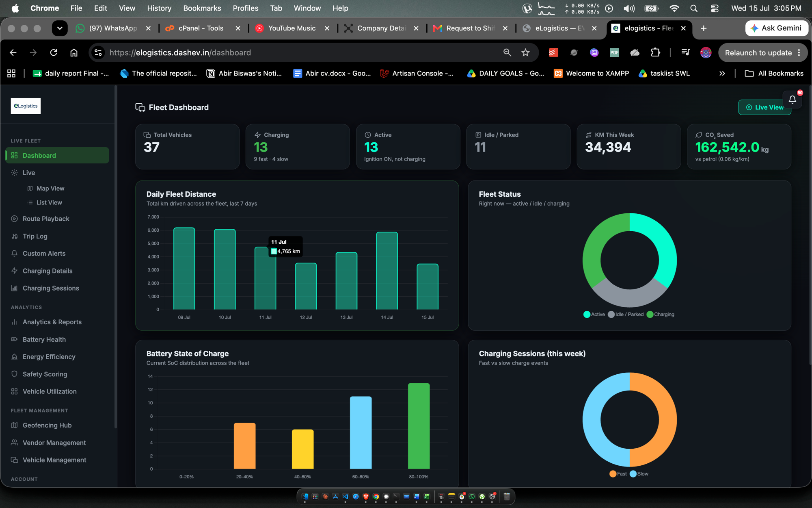This screenshot has width=812, height=508.
Task: Expand hidden bookmarks chevron
Action: tap(722, 74)
